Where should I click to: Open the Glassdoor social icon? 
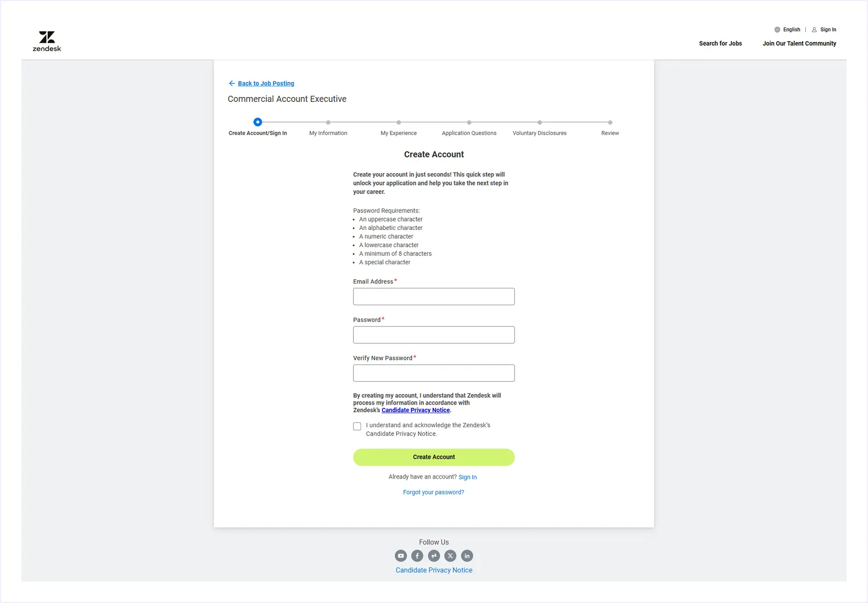433,556
